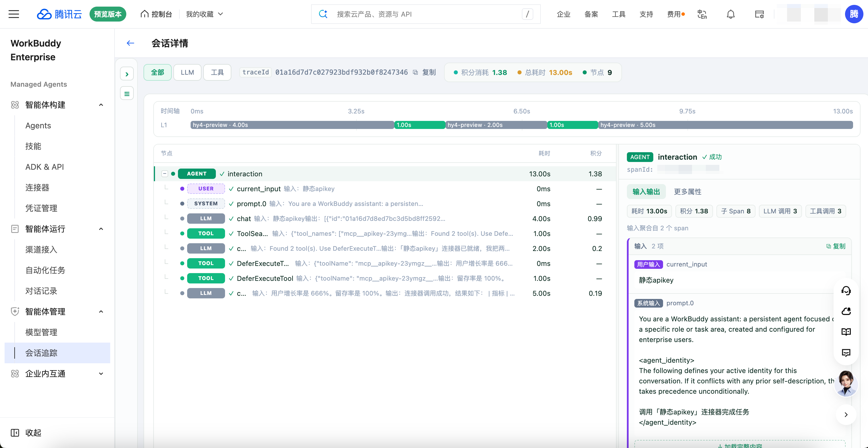Switch to the 更多属性 tab
Screen dimensions: 868x448
tap(687, 192)
